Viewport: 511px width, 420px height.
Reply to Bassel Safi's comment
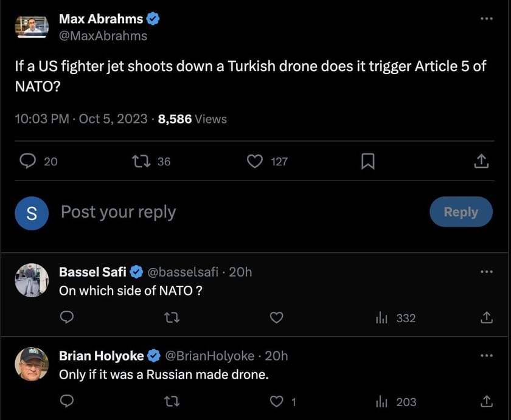click(68, 318)
